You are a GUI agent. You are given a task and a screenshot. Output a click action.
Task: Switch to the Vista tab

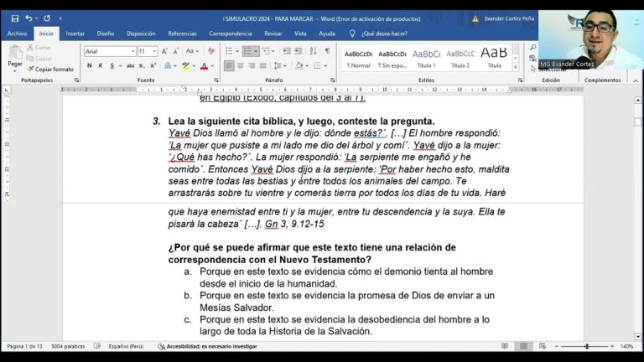pos(300,34)
